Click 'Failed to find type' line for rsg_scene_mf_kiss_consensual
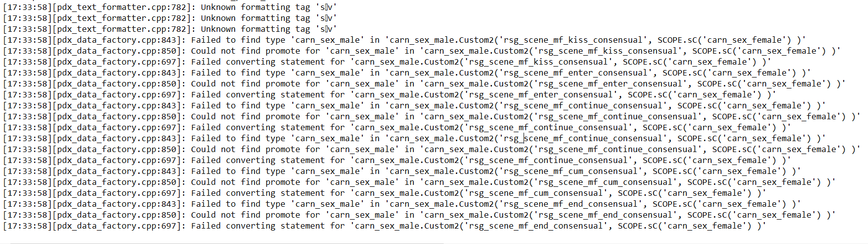The image size is (868, 244). click(404, 40)
